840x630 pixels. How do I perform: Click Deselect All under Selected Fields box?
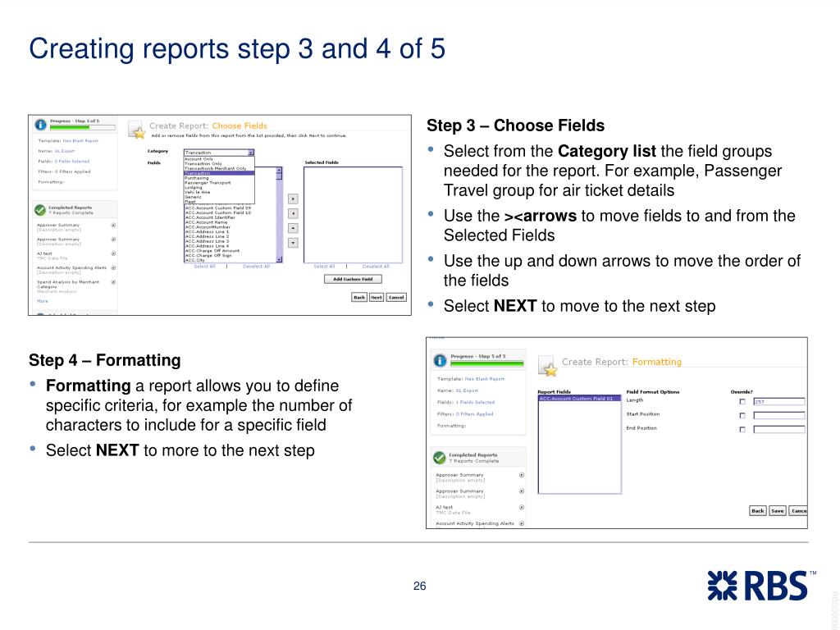coord(376,267)
